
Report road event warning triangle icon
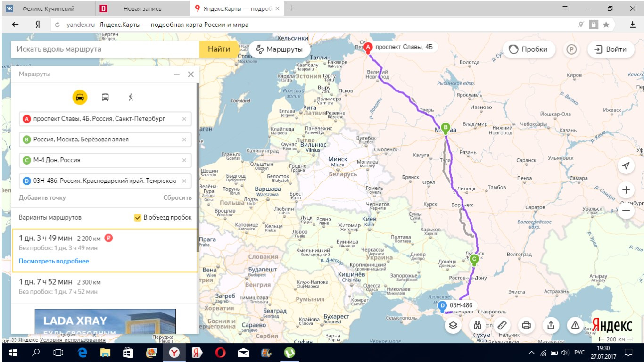[575, 325]
